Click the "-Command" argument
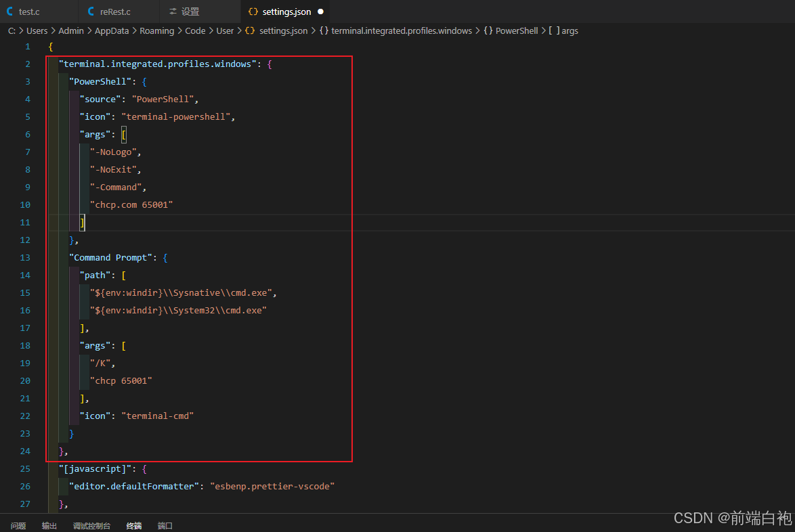 coord(116,187)
